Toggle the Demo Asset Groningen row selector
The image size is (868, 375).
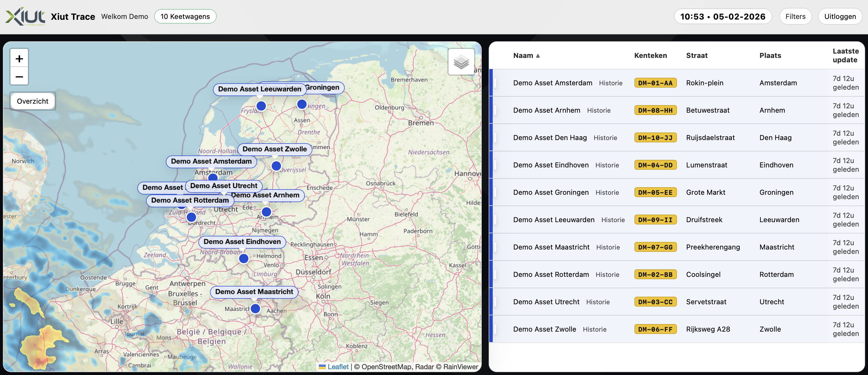click(495, 192)
